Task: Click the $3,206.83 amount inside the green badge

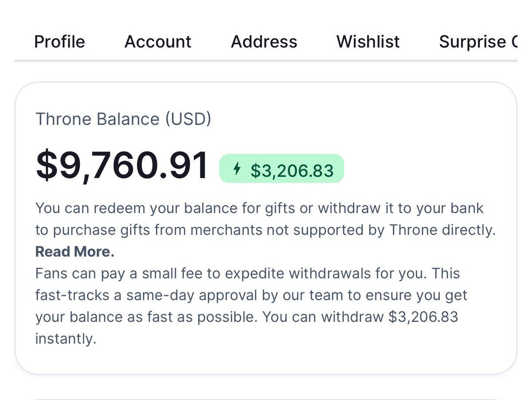Action: point(292,170)
